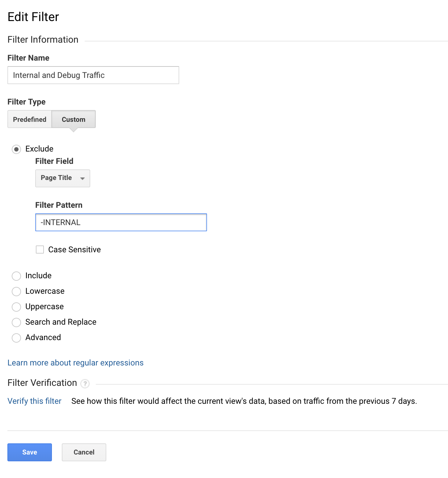Select the Exclude radio button
The height and width of the screenshot is (478, 448).
[x=16, y=149]
